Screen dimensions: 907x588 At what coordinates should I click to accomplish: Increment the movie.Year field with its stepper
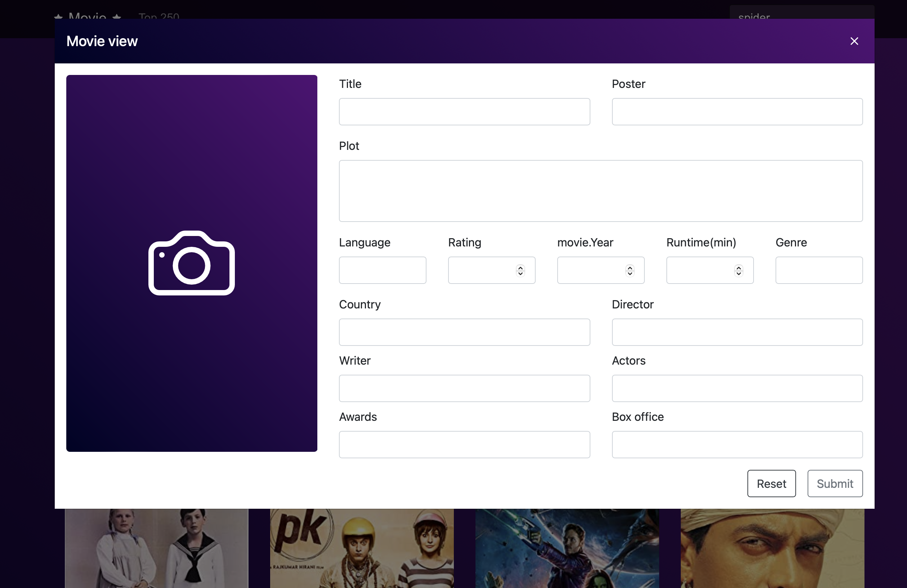pyautogui.click(x=630, y=267)
